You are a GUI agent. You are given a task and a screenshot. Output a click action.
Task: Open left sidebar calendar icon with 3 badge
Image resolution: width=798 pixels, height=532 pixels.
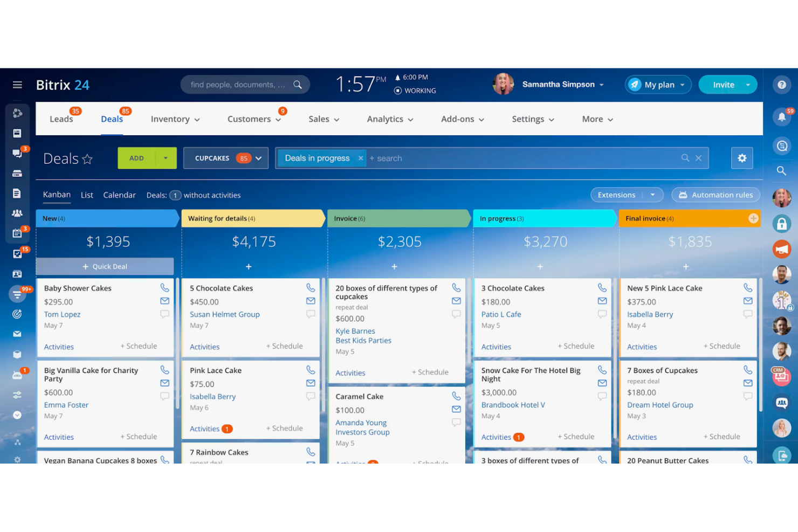pyautogui.click(x=17, y=233)
